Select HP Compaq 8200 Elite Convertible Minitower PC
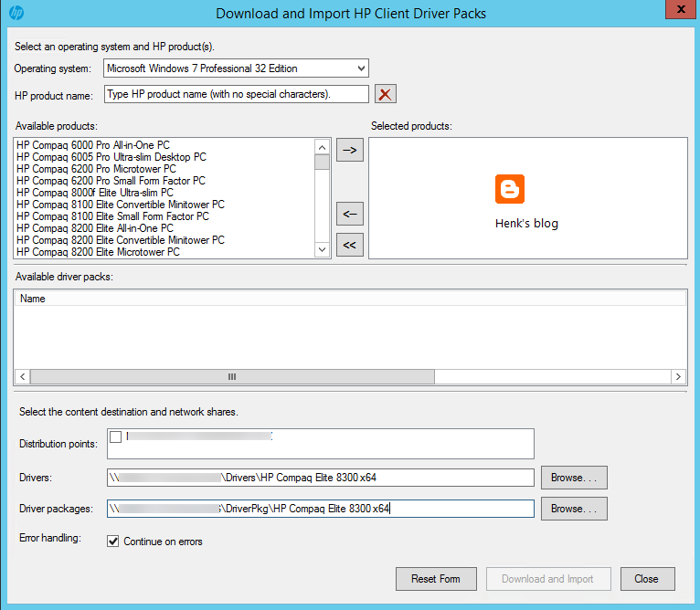Screen dimensions: 700x610 point(121,240)
